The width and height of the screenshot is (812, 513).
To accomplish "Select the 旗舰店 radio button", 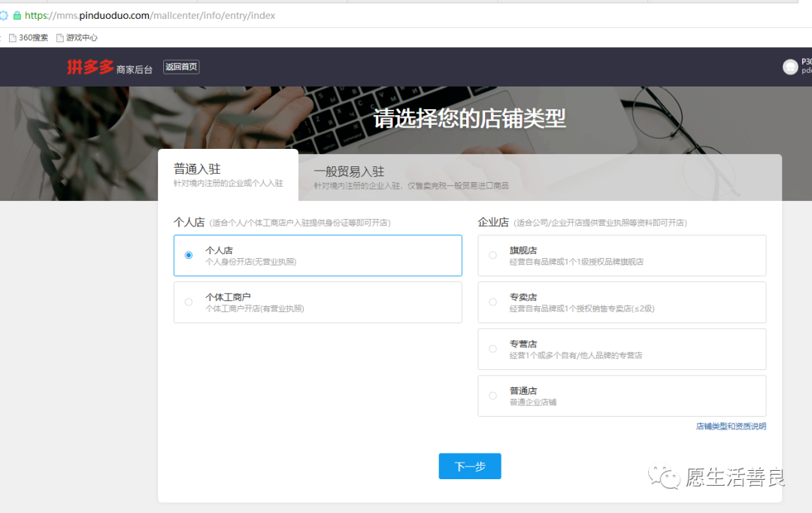I will (x=493, y=255).
